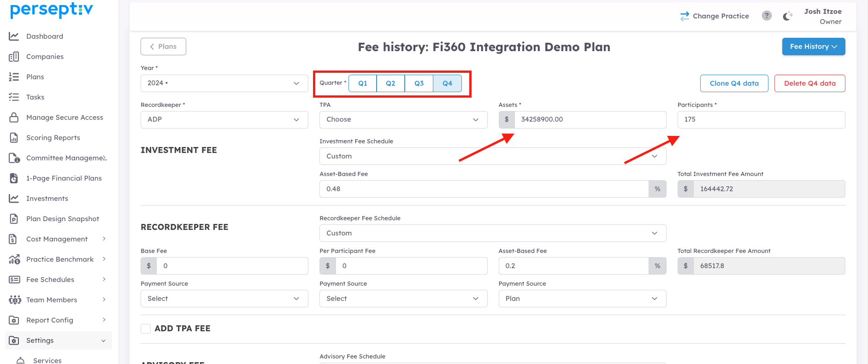This screenshot has width=868, height=364.
Task: Enable the Add TPA Fee checkbox
Action: pos(146,329)
